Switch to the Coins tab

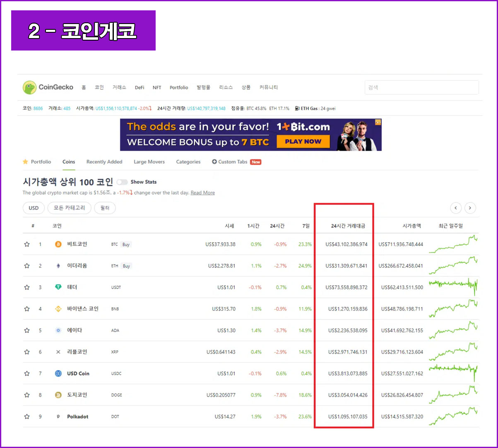[x=69, y=162]
